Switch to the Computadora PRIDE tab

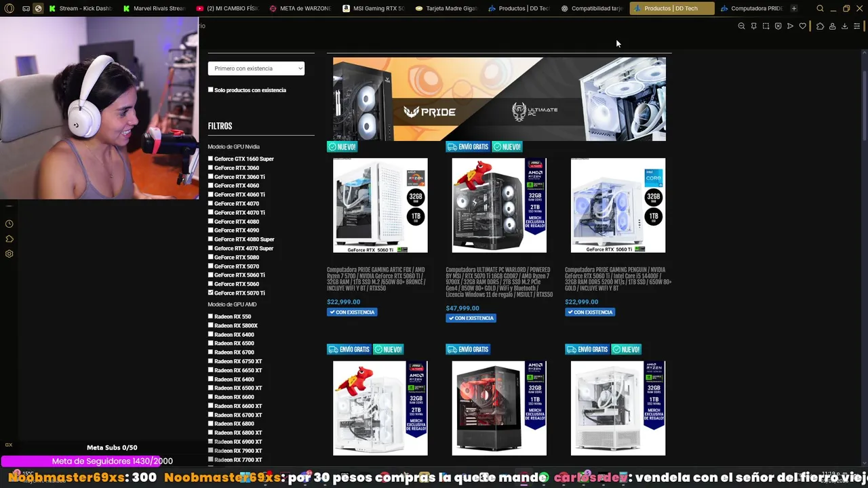pyautogui.click(x=752, y=8)
